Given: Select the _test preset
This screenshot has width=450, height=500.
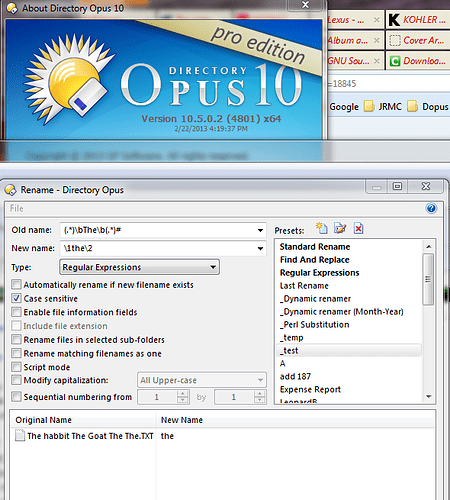Looking at the screenshot, I should [349, 351].
